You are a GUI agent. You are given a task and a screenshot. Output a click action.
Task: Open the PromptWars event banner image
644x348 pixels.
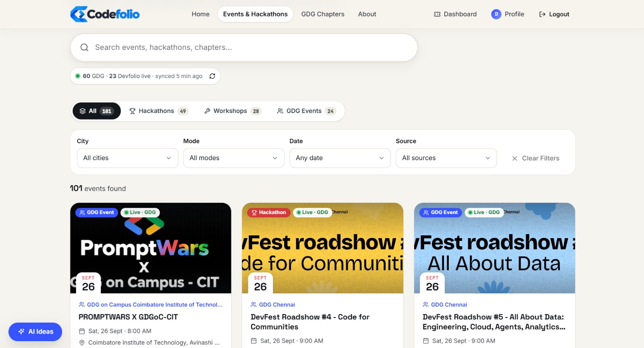151,248
